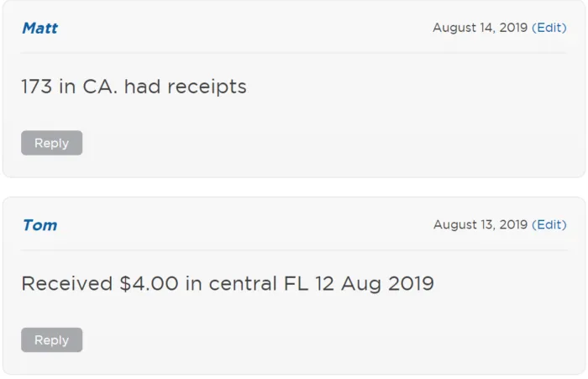
Task: Edit Matt's comment from August 14
Action: 549,28
